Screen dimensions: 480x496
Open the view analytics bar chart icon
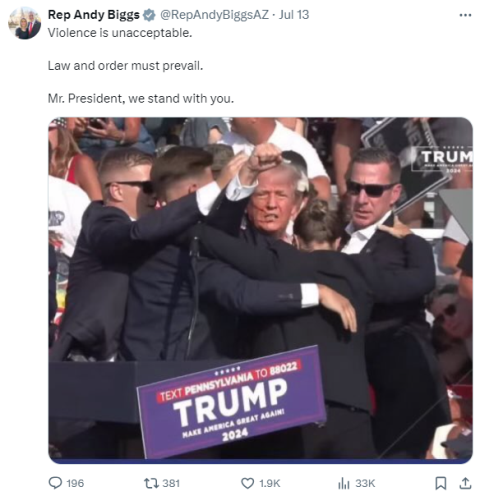pos(343,483)
